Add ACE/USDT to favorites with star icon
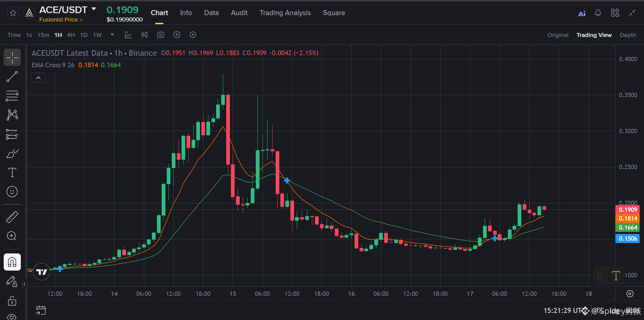 click(x=13, y=13)
